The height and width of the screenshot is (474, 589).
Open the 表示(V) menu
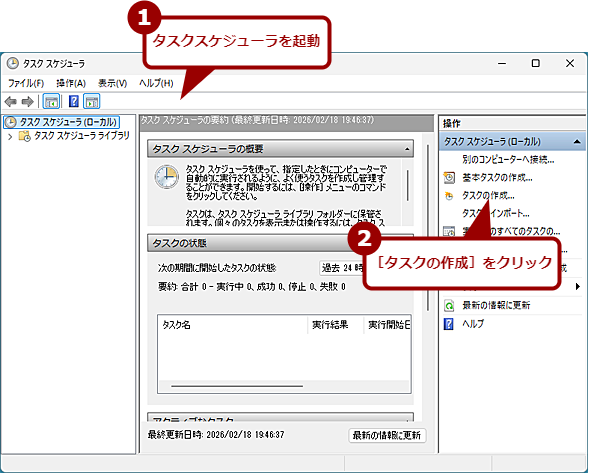112,83
